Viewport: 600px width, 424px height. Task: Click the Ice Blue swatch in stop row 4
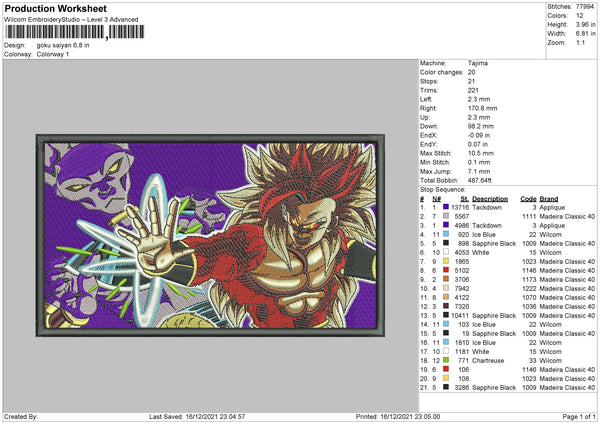tap(446, 234)
